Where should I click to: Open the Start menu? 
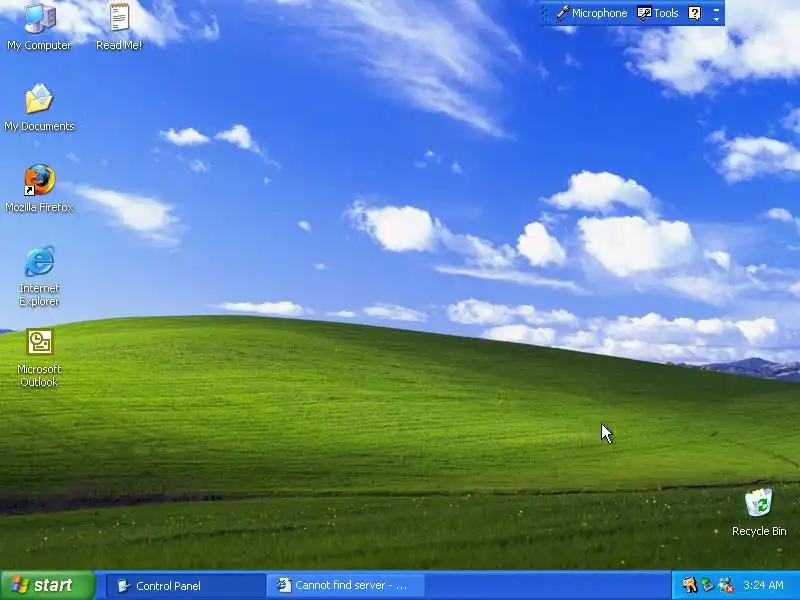click(47, 585)
